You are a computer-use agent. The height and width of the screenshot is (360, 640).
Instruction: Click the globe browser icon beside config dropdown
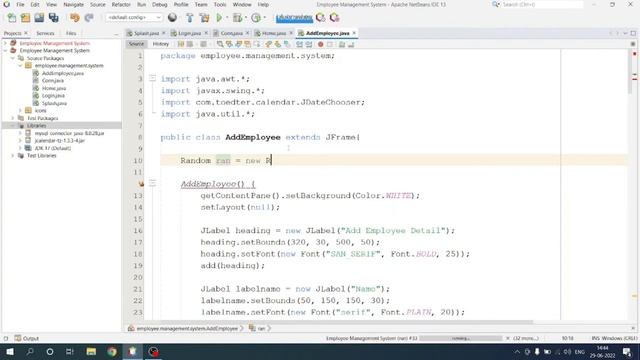coord(172,18)
